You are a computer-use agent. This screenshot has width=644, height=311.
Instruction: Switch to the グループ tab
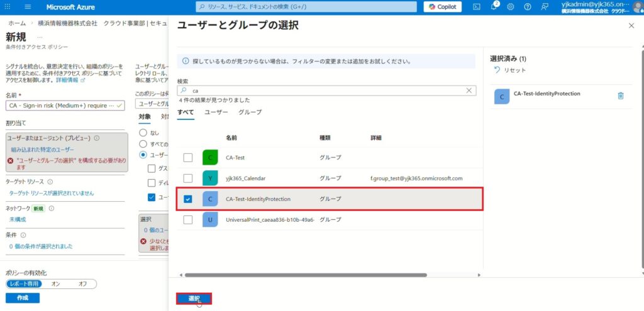tap(250, 112)
